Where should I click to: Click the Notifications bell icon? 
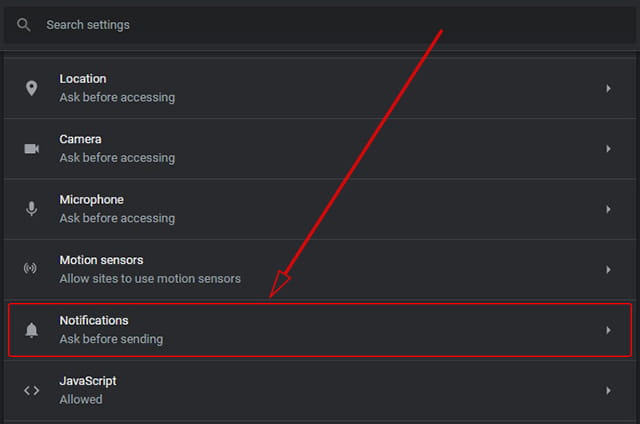(x=31, y=330)
